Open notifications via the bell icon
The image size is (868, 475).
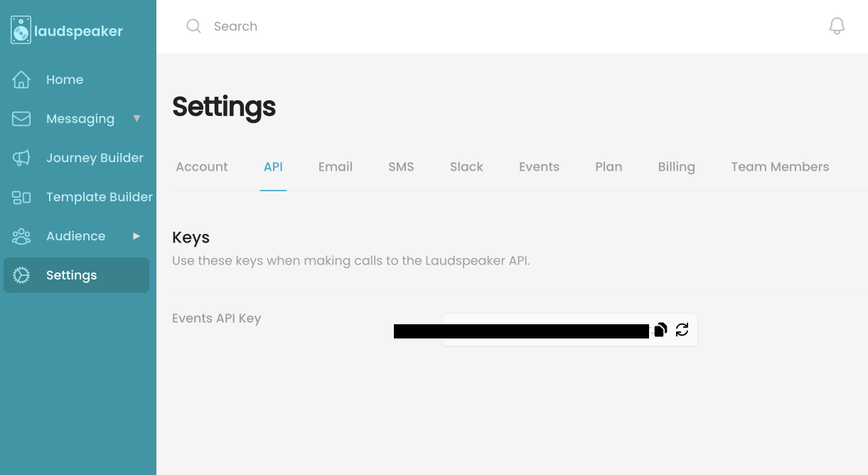(837, 26)
